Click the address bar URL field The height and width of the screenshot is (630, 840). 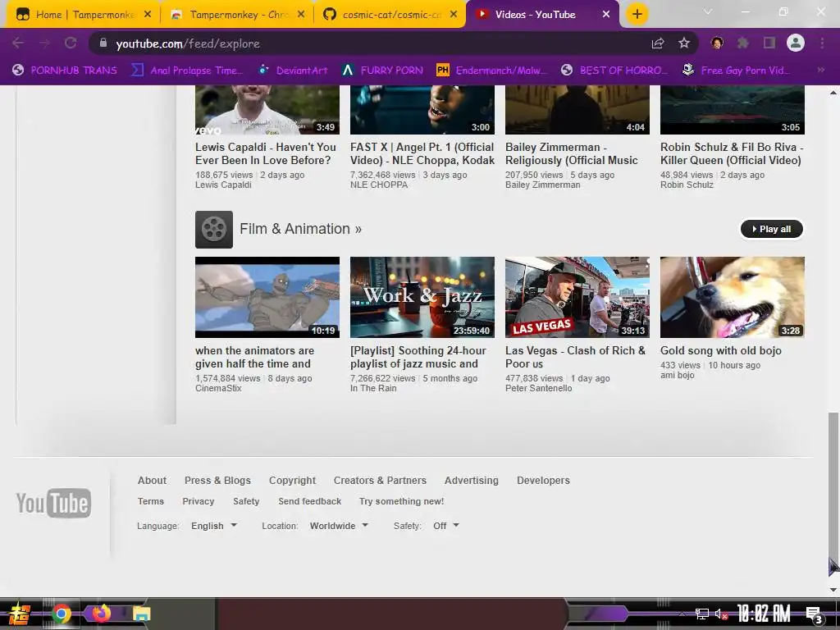pos(370,43)
